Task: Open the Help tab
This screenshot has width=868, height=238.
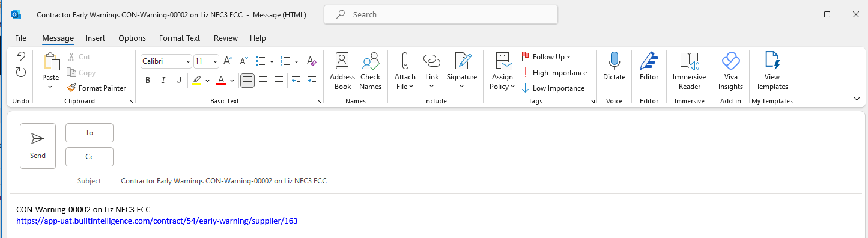Action: pos(258,38)
